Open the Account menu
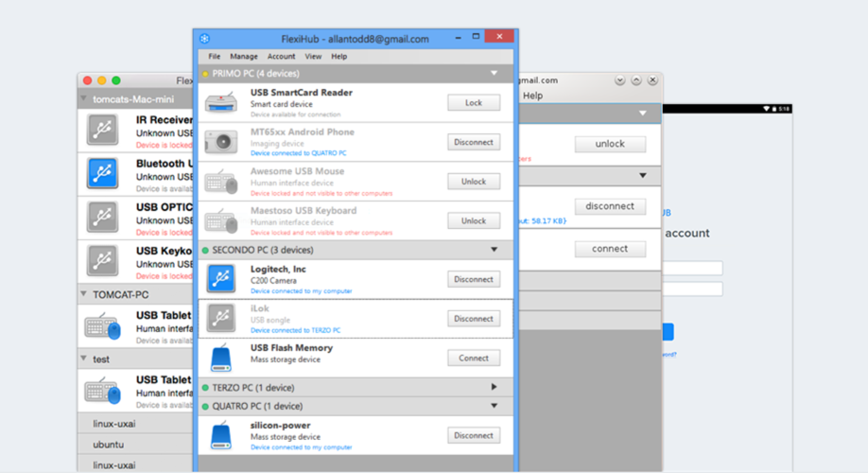The height and width of the screenshot is (473, 868). pyautogui.click(x=281, y=57)
